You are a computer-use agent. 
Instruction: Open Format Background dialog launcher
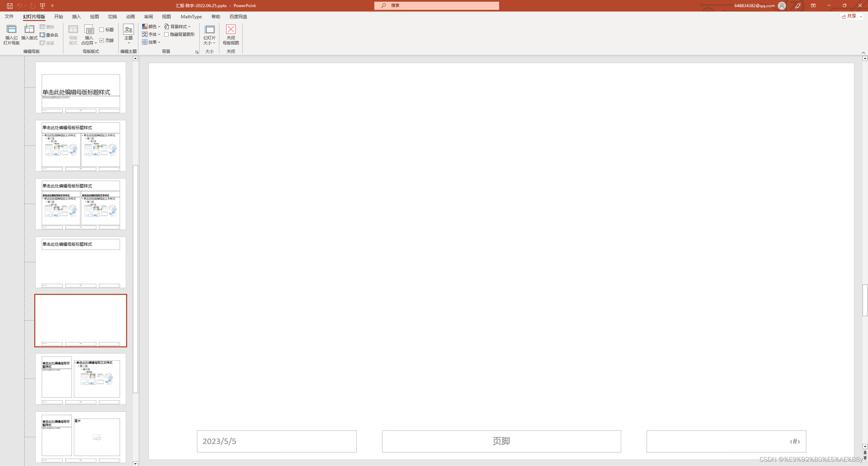click(x=197, y=52)
